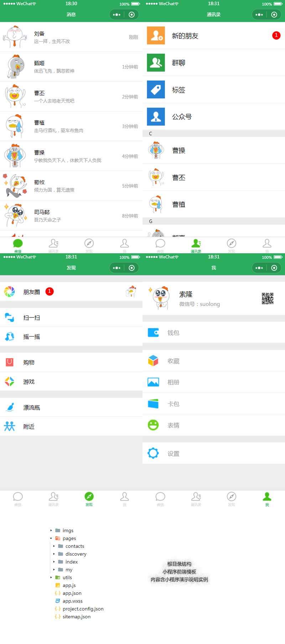Tap the colorful 朋友圈 moments icon

10,292
